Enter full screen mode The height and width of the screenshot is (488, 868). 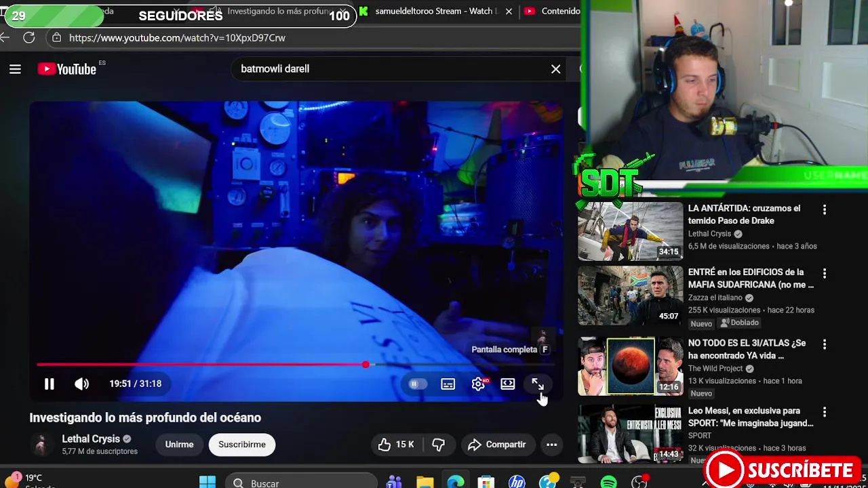[x=538, y=384]
